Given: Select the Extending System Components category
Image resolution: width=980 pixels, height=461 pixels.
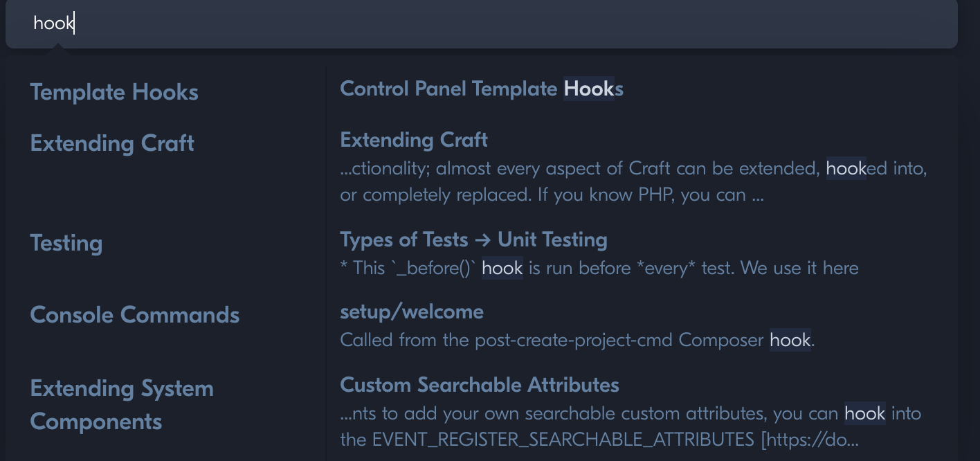Looking at the screenshot, I should [x=122, y=405].
